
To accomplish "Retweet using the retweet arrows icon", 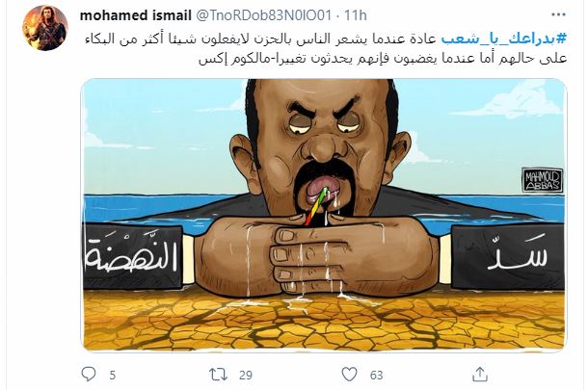I will (x=218, y=375).
